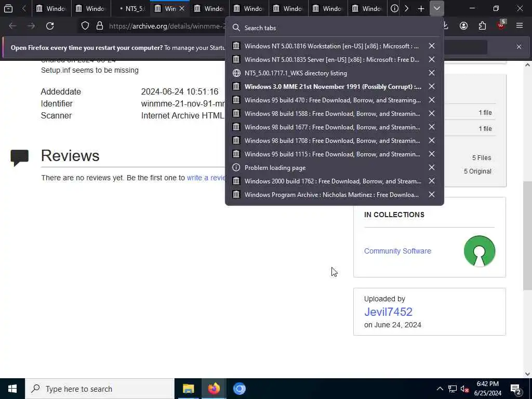Close the active Win tab in tab strip
This screenshot has height=399, width=532.
tap(182, 8)
